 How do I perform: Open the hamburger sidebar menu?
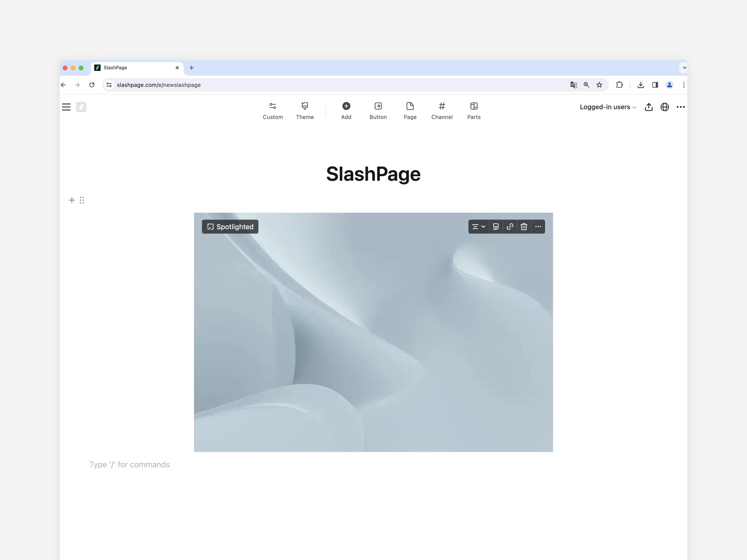(x=66, y=107)
